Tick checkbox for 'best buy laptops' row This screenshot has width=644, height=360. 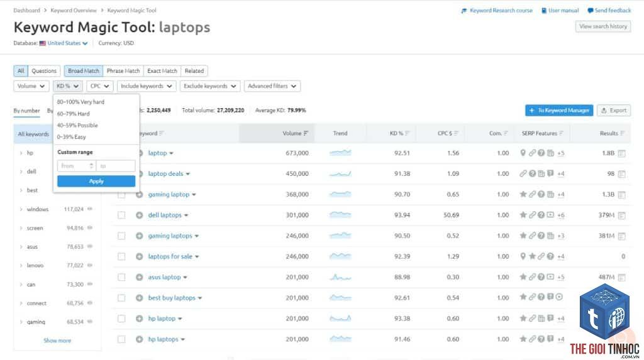click(x=121, y=298)
